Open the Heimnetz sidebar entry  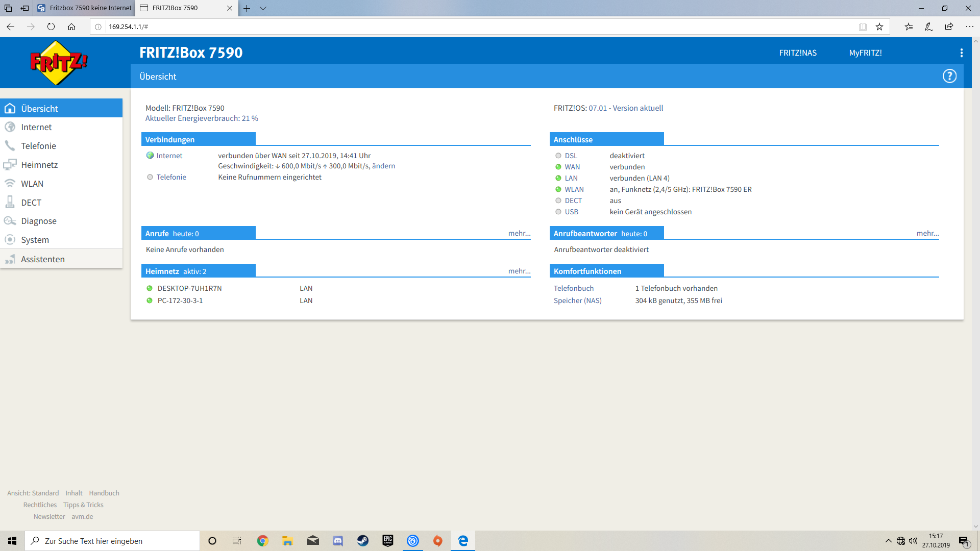pos(39,165)
